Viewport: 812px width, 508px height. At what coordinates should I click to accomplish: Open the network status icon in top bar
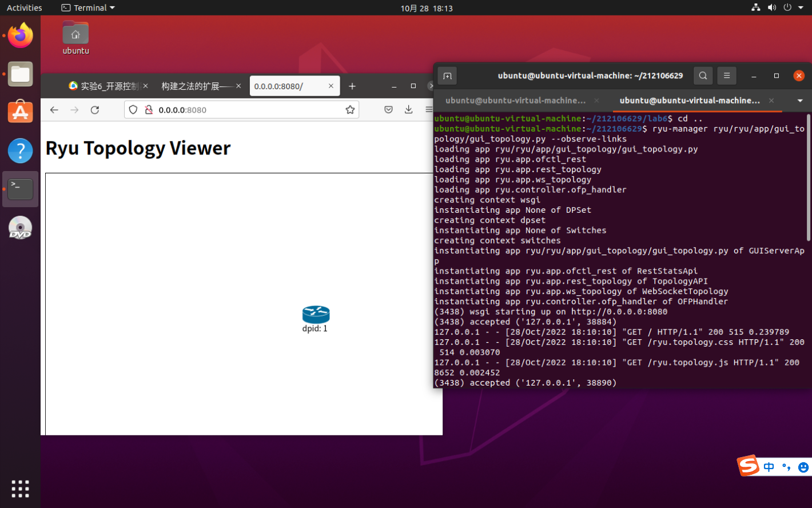click(x=756, y=7)
